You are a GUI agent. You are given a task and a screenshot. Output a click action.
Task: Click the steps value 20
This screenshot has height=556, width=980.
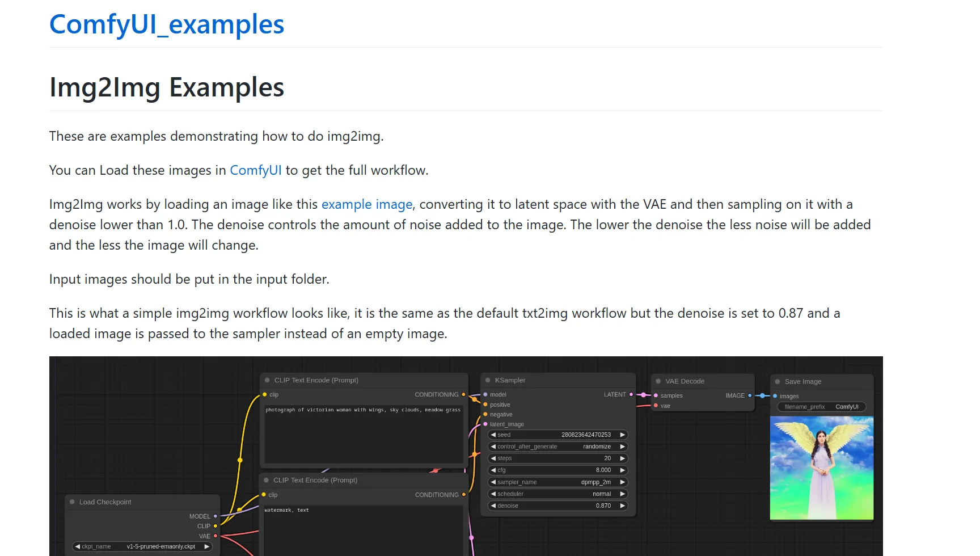click(x=607, y=458)
